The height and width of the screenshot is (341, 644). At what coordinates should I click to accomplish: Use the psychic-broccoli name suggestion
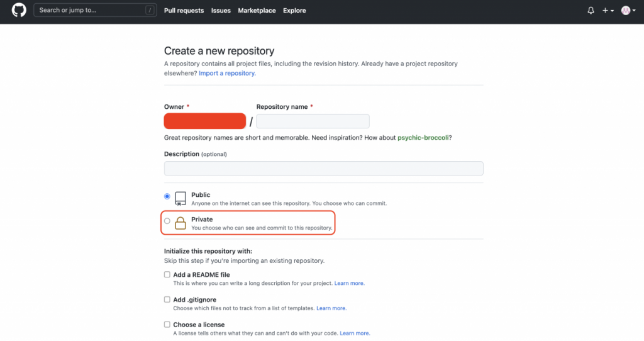coord(424,138)
